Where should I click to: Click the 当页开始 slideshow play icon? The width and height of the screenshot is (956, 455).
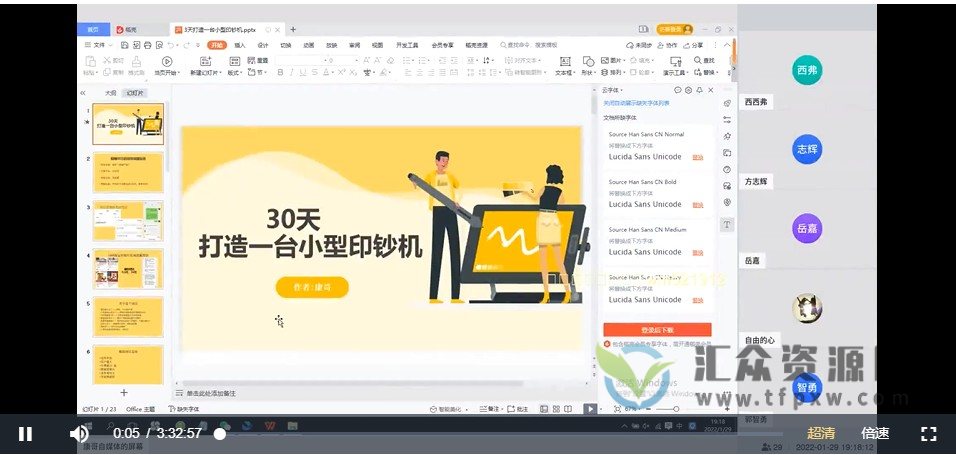click(x=166, y=62)
